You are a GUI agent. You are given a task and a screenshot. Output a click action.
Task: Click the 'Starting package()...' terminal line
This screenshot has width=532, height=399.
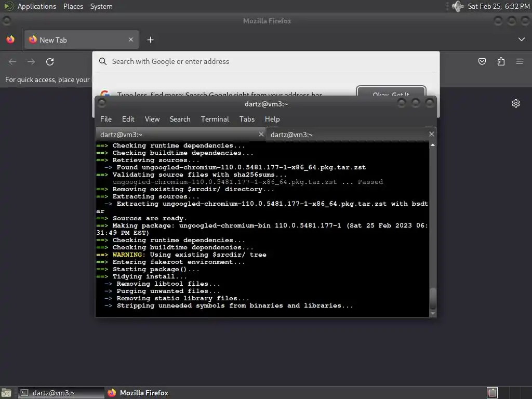click(148, 270)
